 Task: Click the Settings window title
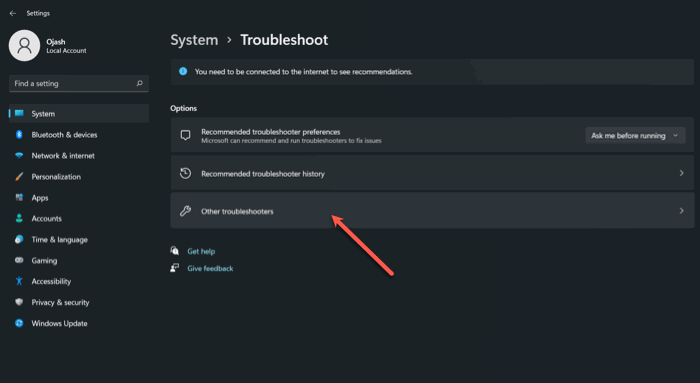(38, 13)
